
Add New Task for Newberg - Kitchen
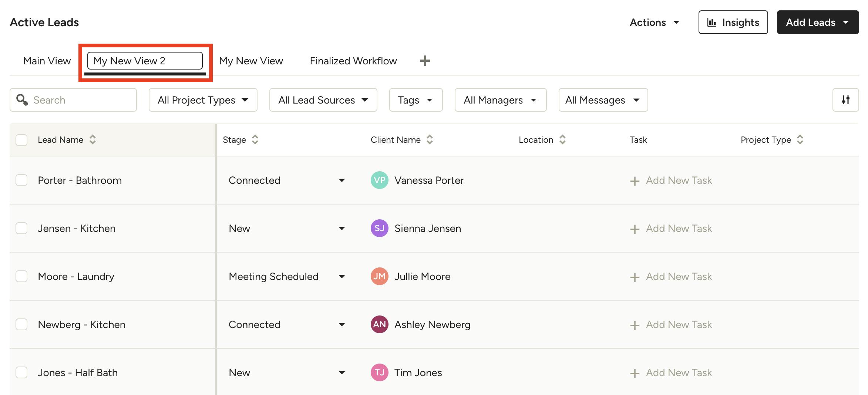[679, 324]
